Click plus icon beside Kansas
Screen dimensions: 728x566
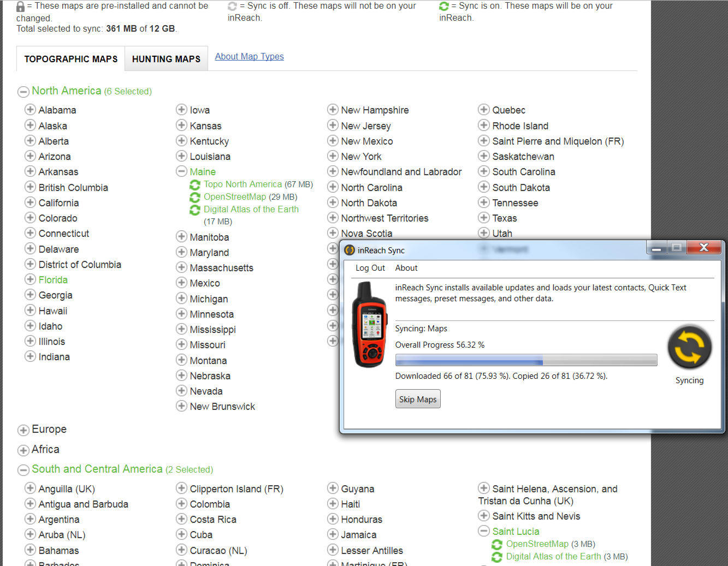pos(181,124)
